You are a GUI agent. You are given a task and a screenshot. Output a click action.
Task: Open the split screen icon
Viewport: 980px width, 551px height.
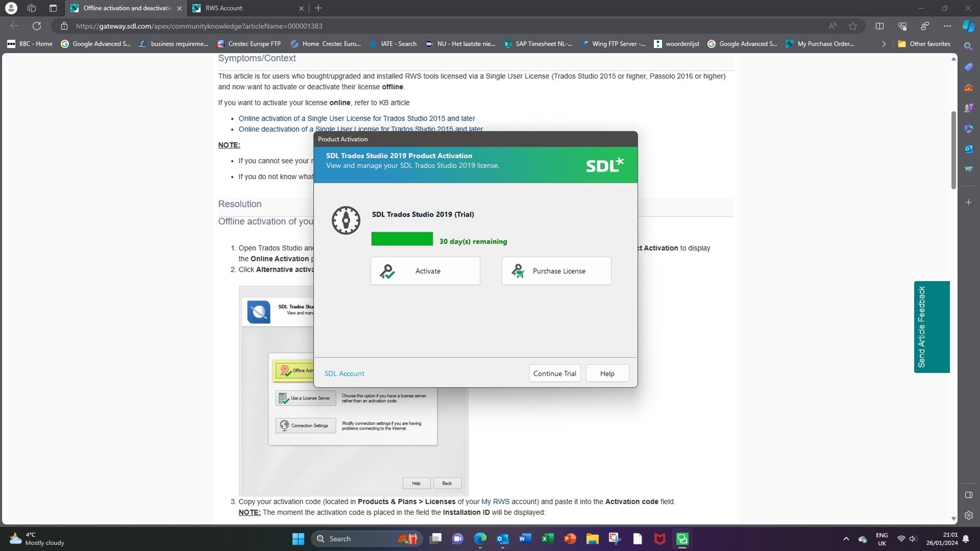coord(879,26)
